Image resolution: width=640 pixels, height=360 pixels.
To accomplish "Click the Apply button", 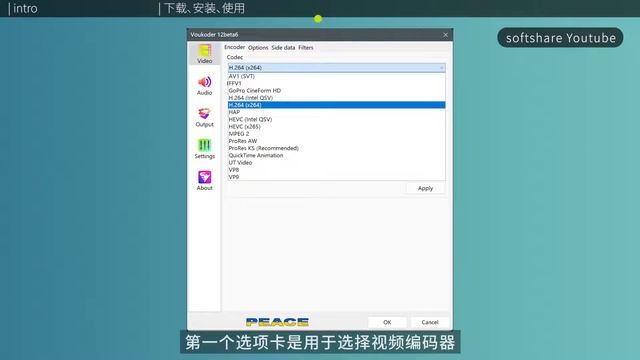I will pyautogui.click(x=425, y=188).
